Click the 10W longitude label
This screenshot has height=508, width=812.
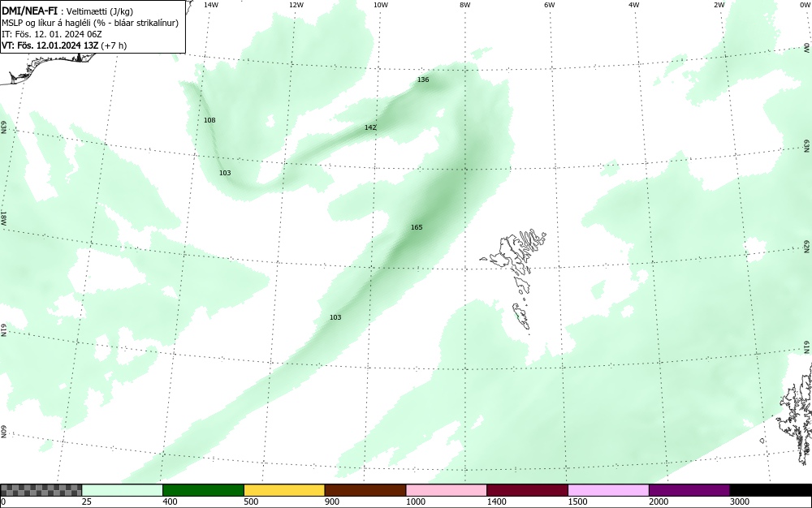[x=381, y=5]
